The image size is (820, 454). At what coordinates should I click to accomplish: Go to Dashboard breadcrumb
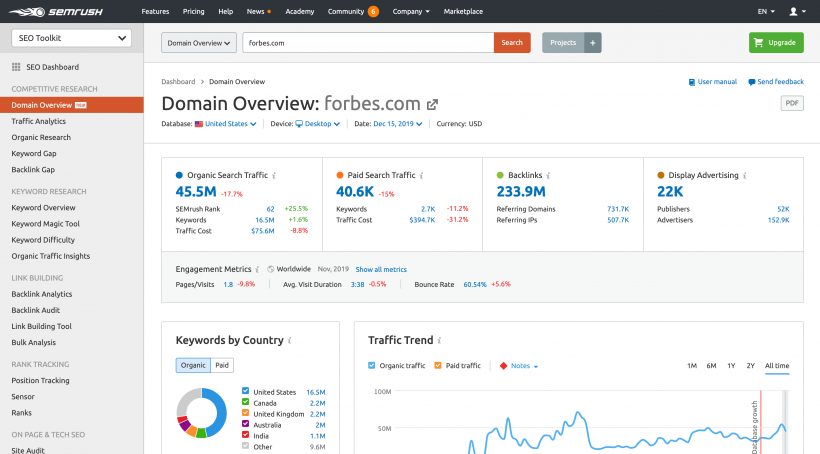(178, 82)
